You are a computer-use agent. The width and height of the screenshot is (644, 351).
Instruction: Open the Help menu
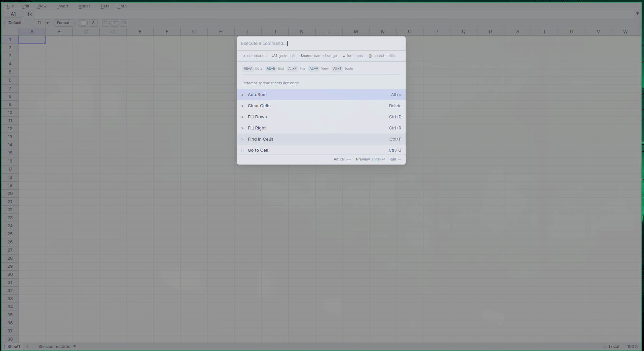pos(122,6)
